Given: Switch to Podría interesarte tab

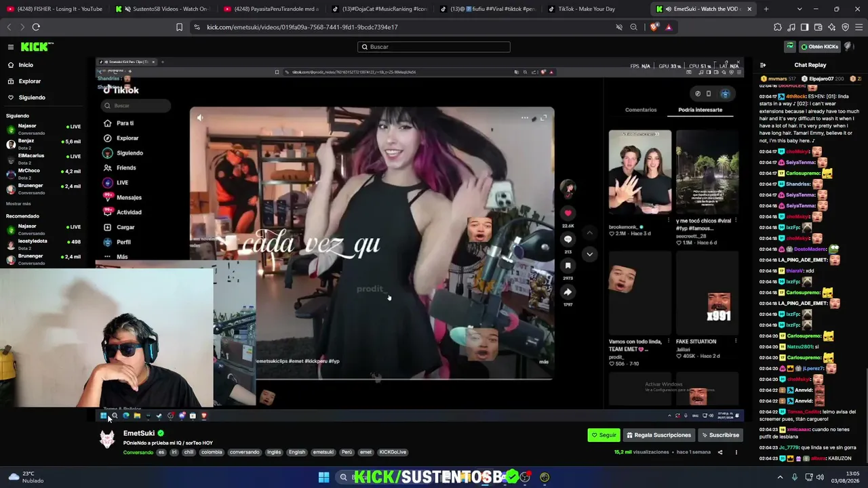Looking at the screenshot, I should pos(700,110).
